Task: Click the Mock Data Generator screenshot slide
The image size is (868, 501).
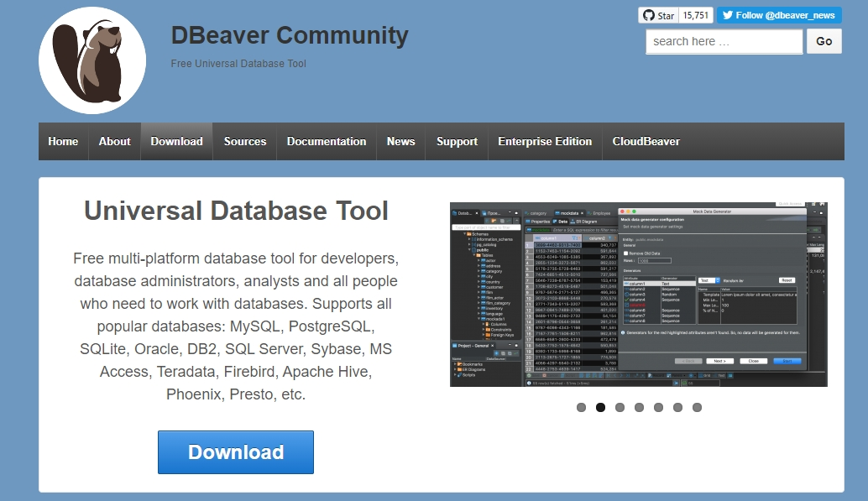Action: [639, 295]
